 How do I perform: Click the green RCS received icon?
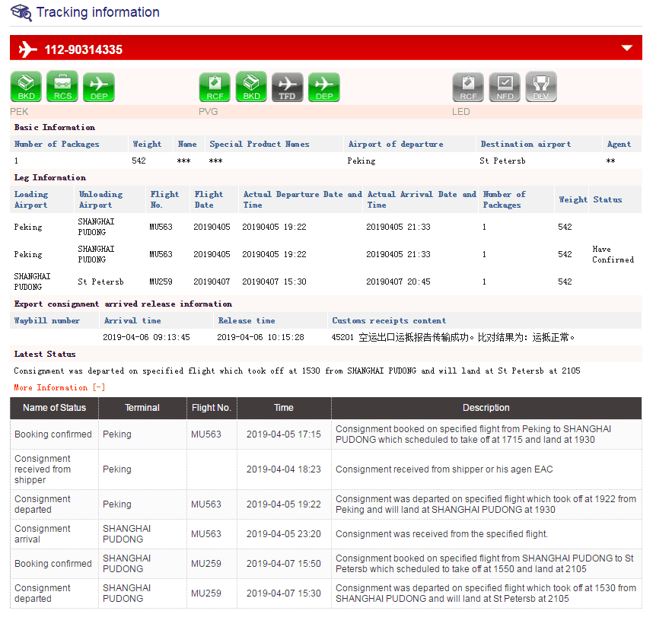coord(62,87)
